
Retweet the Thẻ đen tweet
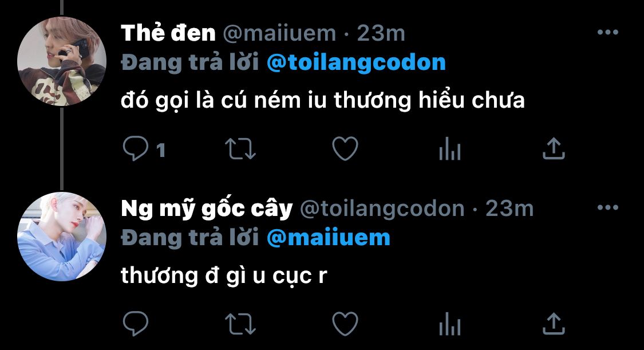240,148
